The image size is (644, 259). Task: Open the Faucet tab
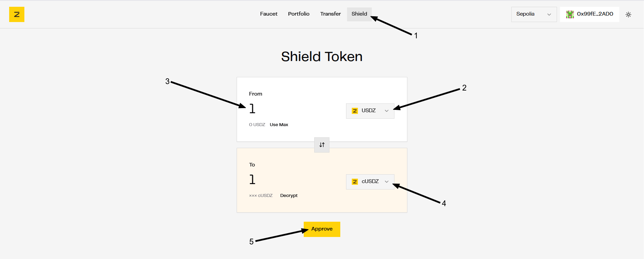(x=269, y=14)
